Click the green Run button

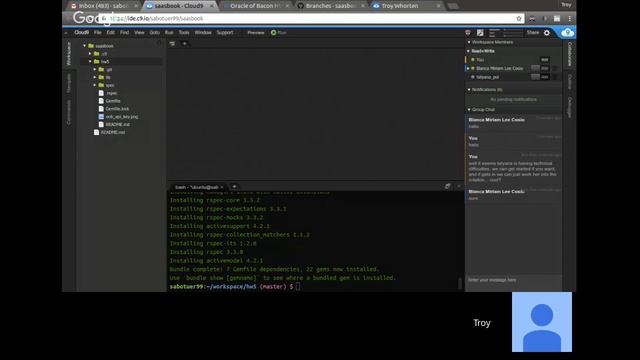click(279, 33)
